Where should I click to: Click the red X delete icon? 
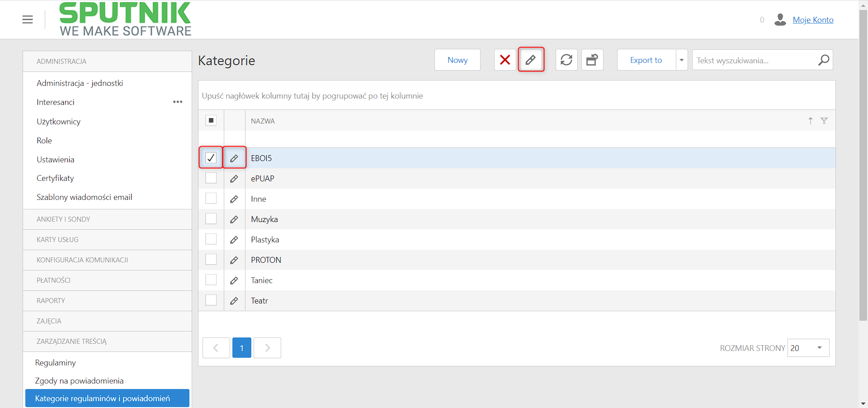505,60
